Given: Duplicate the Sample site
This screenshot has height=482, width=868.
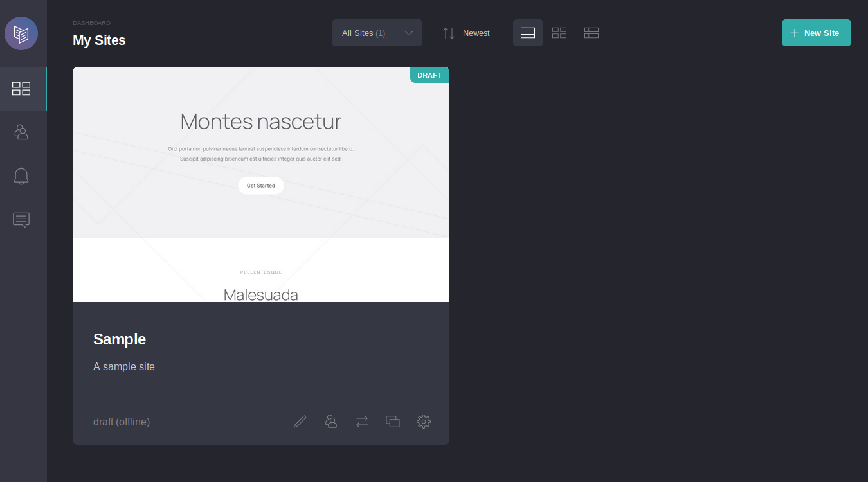Looking at the screenshot, I should tap(393, 422).
